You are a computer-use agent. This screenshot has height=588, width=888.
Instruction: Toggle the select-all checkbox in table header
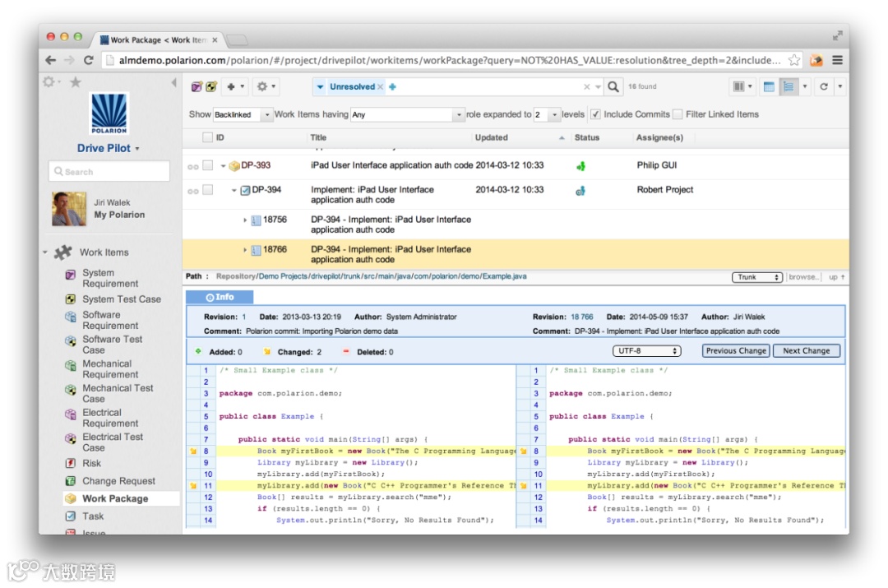[207, 137]
